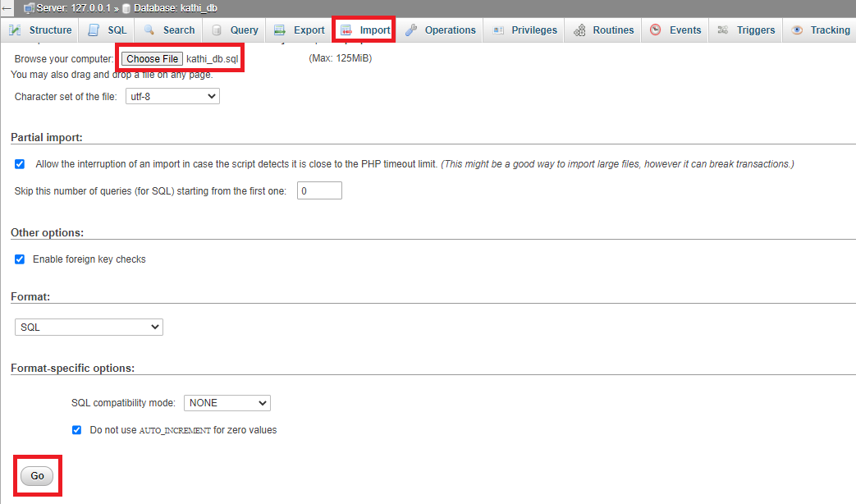Click the Format-specific options heading
856x504 pixels.
click(72, 368)
